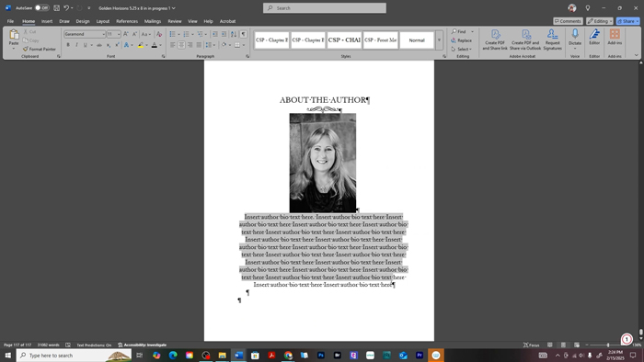Toggle Center alignment button
The height and width of the screenshot is (362, 644).
[181, 45]
